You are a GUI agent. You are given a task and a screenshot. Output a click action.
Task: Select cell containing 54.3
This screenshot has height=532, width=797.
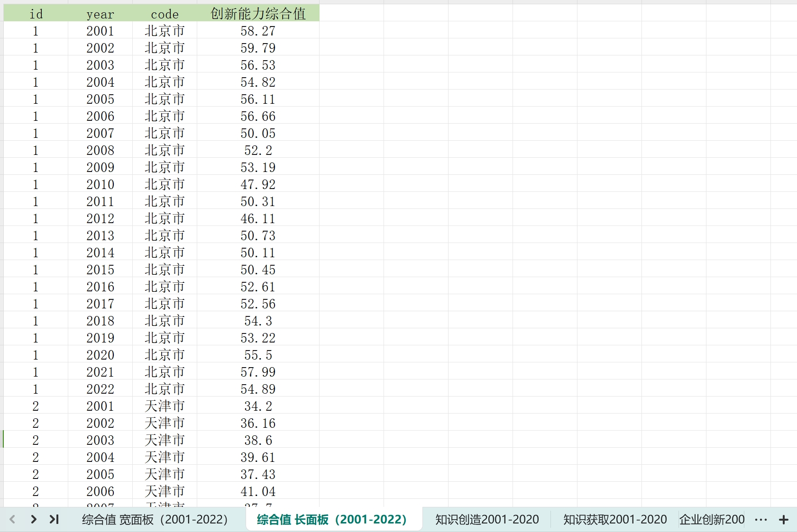[258, 321]
